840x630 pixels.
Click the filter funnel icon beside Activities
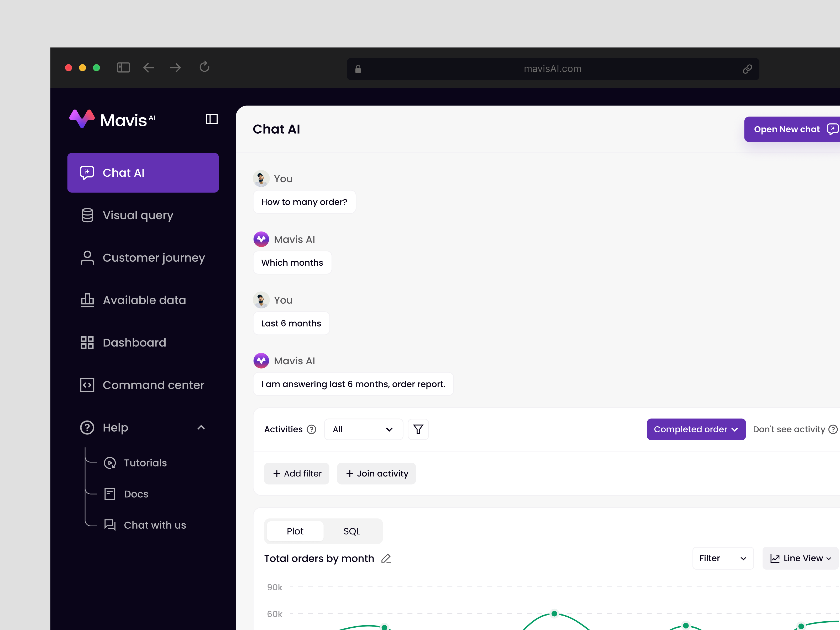click(418, 429)
